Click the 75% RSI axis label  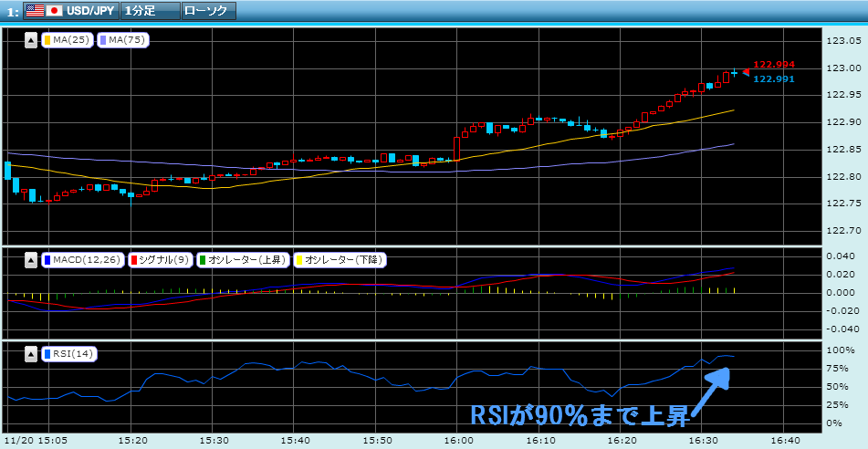tap(838, 369)
